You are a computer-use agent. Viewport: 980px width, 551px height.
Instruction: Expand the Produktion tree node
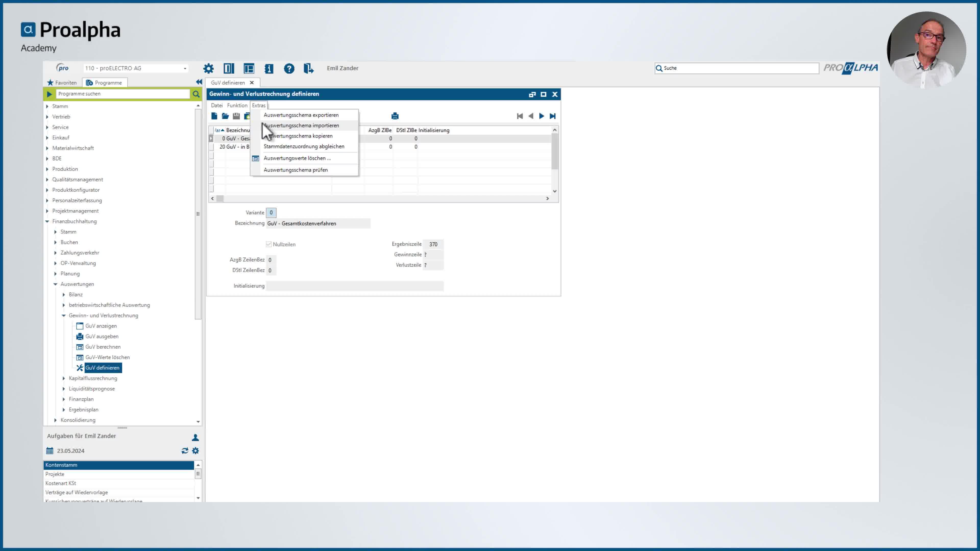click(x=47, y=169)
